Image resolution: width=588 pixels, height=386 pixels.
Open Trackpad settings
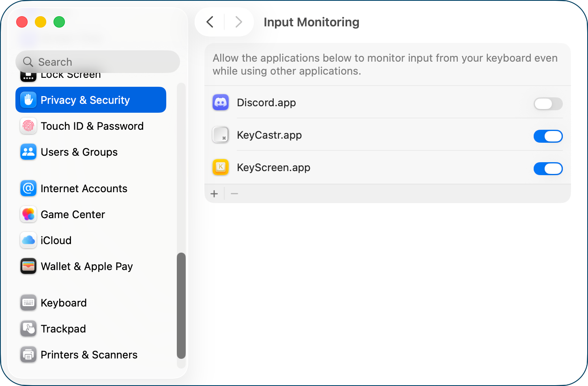point(91,328)
